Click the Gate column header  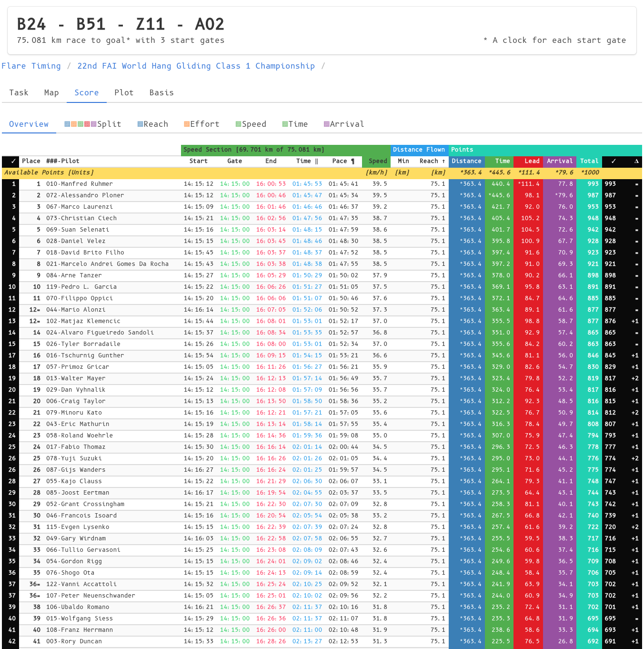pyautogui.click(x=235, y=161)
